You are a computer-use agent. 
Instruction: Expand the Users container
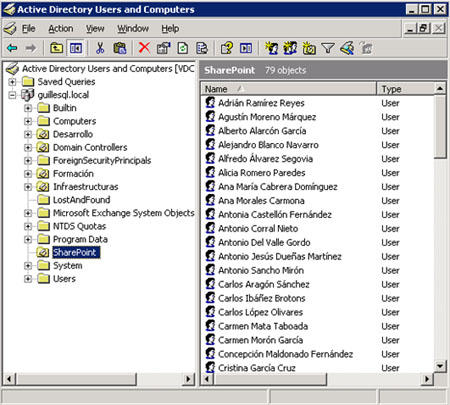coord(28,279)
